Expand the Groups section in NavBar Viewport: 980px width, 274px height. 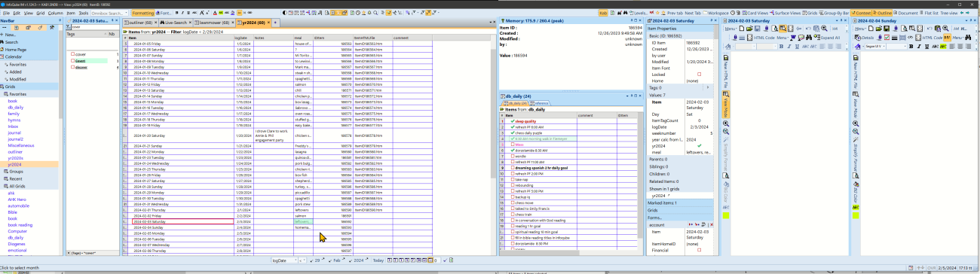[x=15, y=171]
